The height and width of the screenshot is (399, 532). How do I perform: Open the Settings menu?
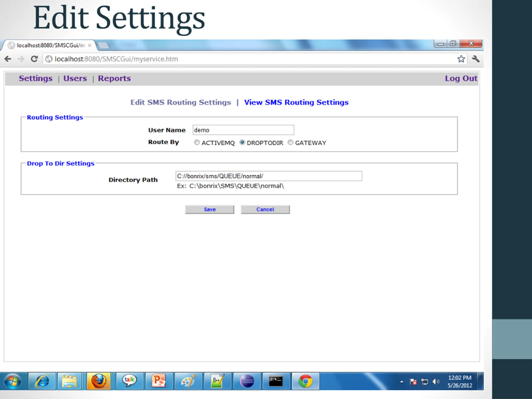coord(36,78)
